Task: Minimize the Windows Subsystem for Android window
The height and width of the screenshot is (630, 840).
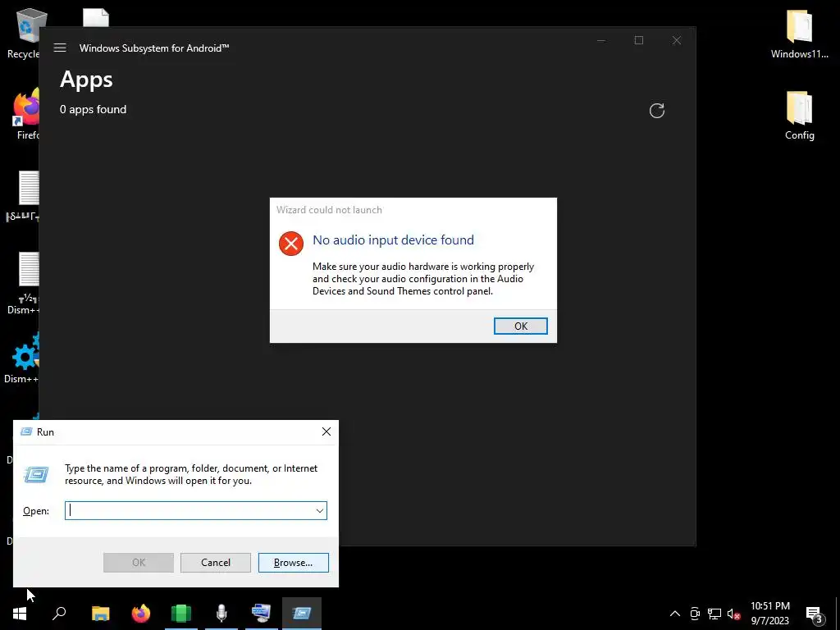Action: pyautogui.click(x=601, y=40)
